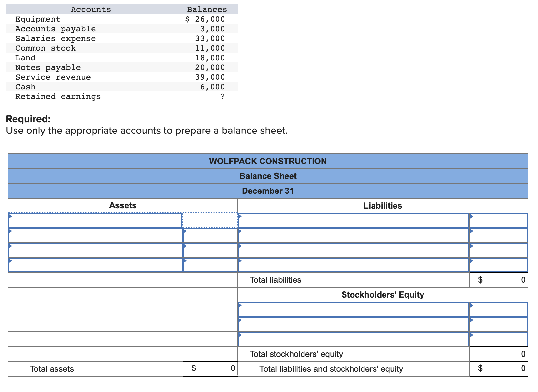The image size is (538, 392).
Task: Click the 'Accounts payable' account name
Action: (x=56, y=29)
